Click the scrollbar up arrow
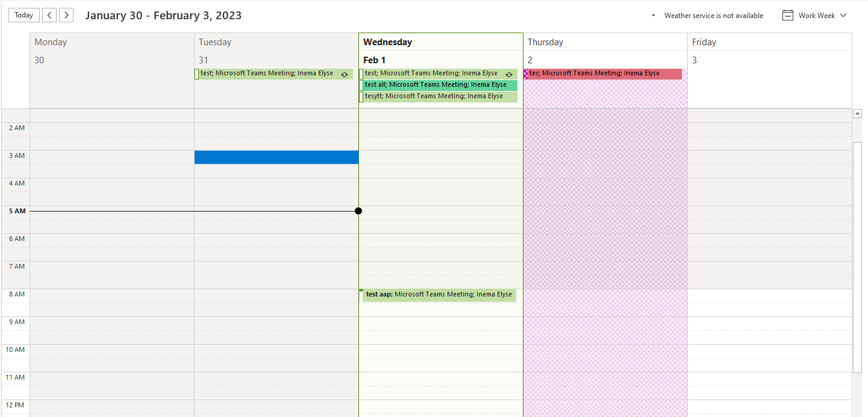 (x=857, y=112)
